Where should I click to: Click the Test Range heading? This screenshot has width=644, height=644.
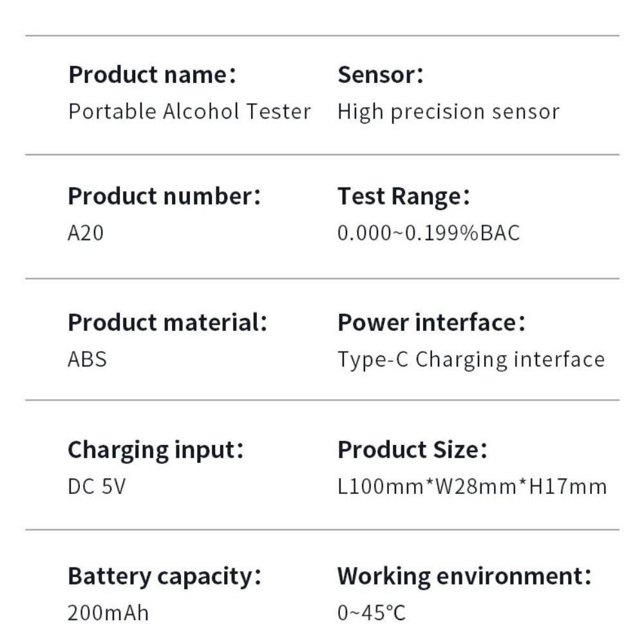[x=404, y=196]
